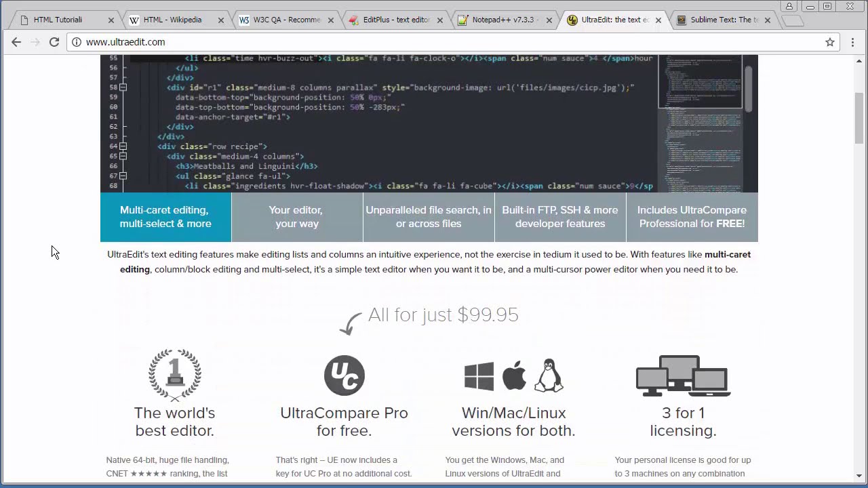The width and height of the screenshot is (868, 488).
Task: Click the All for just $99.95 text
Action: point(443,314)
